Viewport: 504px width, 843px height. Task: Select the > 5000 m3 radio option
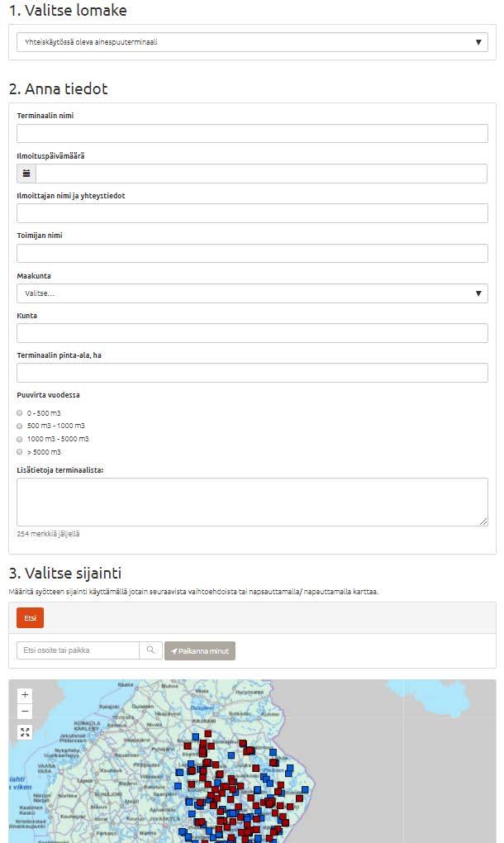point(19,452)
